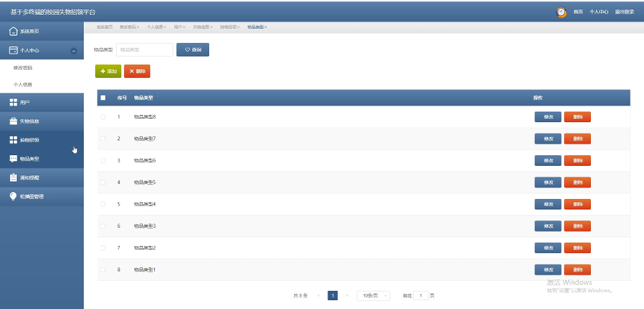
Task: Open 失物信息 via its briefcase icon
Action: tap(13, 121)
